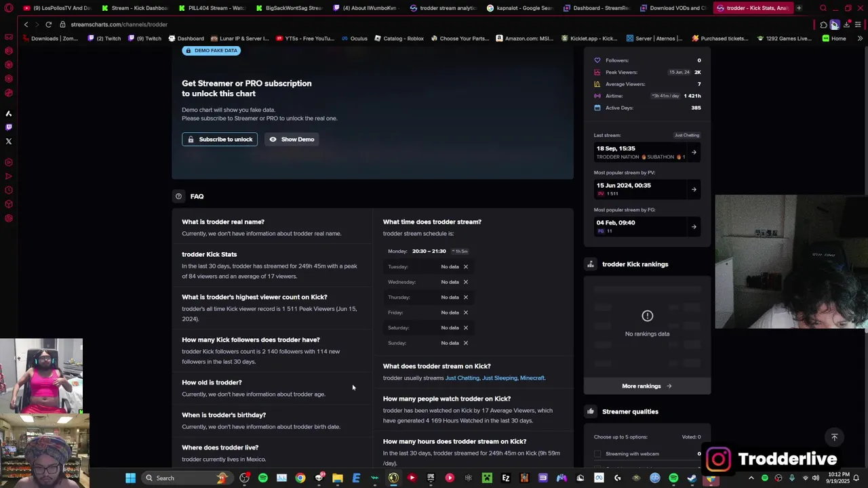Open File Explorer from the taskbar
Viewport: 868px width, 488px height.
click(337, 478)
